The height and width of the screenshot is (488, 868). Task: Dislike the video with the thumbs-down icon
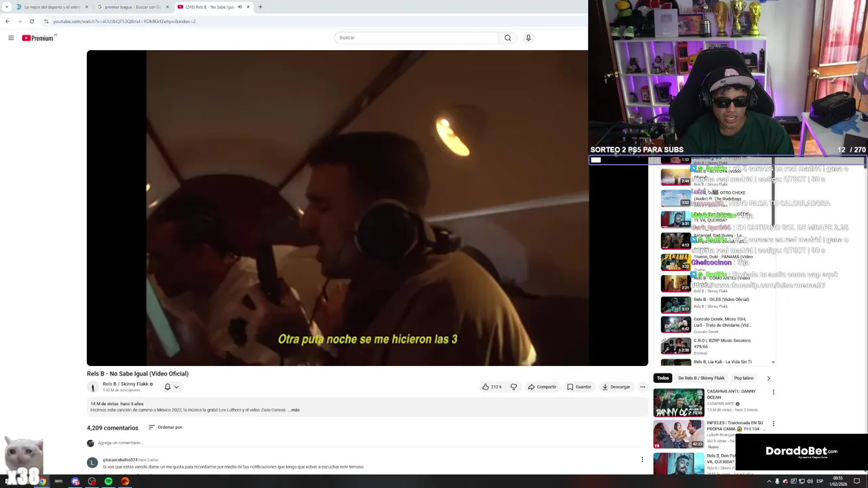click(x=513, y=387)
